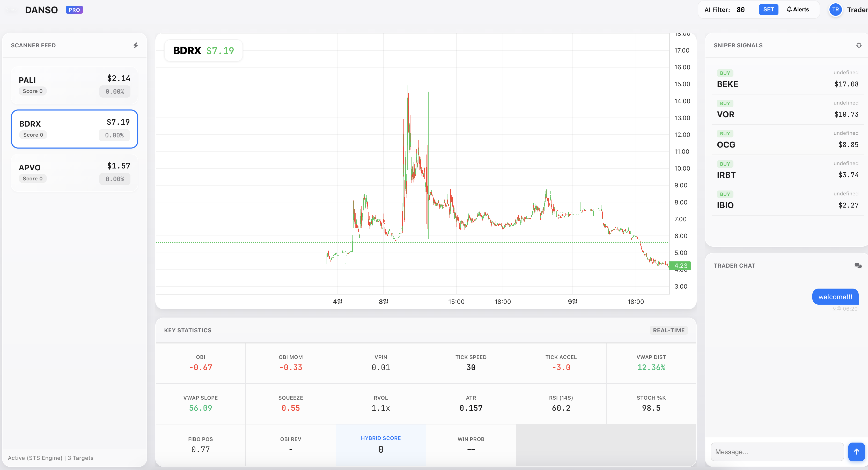The image size is (868, 470).
Task: Select APVO in the scanner feed
Action: [74, 173]
